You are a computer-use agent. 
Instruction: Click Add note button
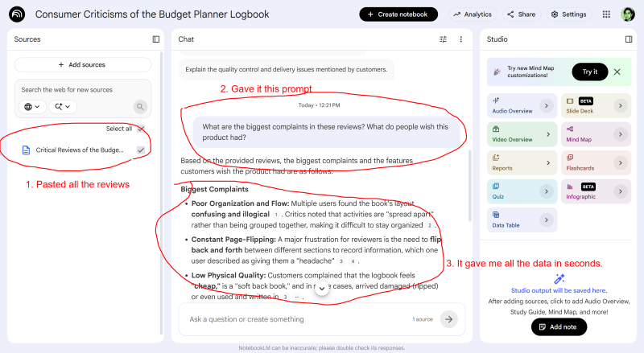click(559, 327)
